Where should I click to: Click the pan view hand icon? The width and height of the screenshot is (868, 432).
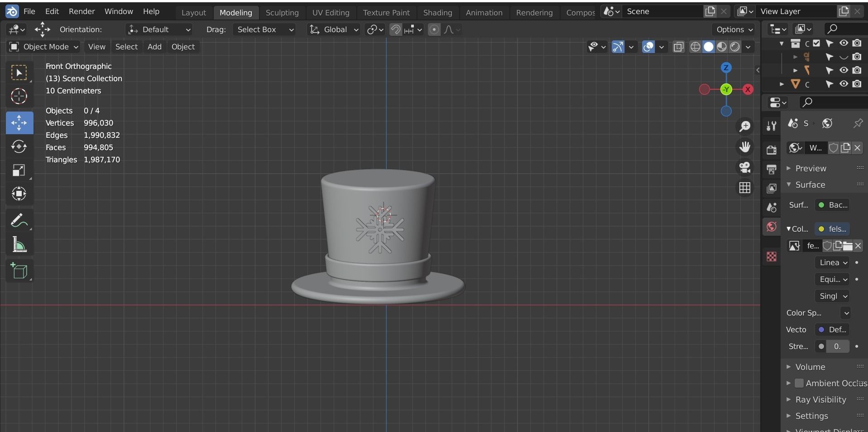pos(745,147)
